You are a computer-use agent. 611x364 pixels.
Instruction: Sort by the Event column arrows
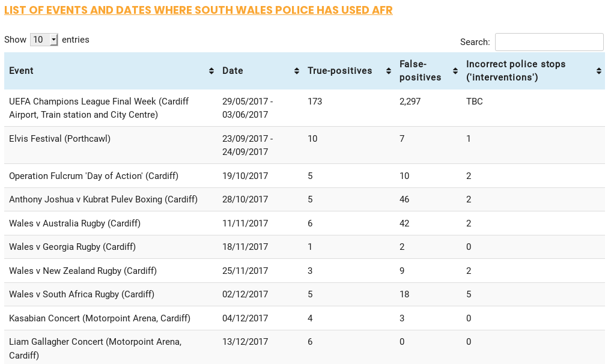point(211,71)
